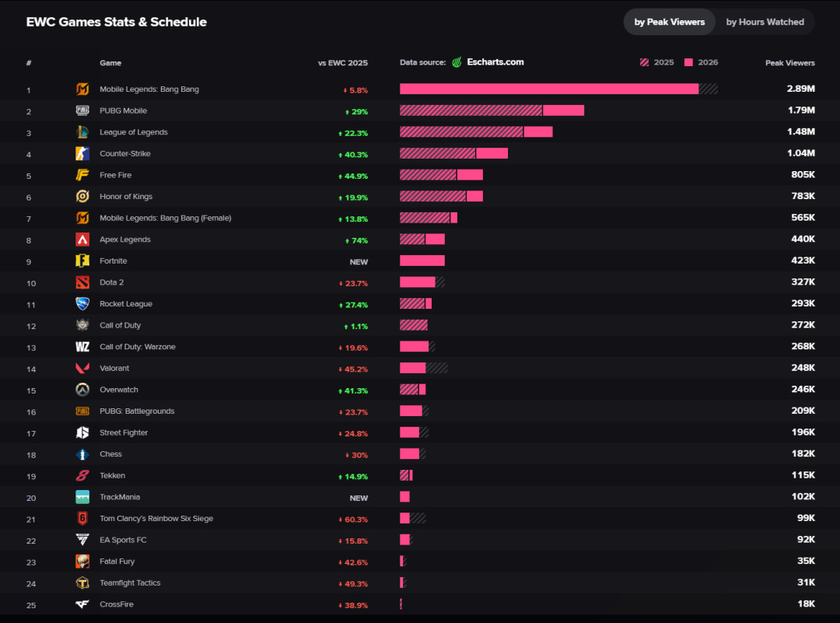This screenshot has height=623, width=840.
Task: Click the Rocket League game icon
Action: click(82, 304)
